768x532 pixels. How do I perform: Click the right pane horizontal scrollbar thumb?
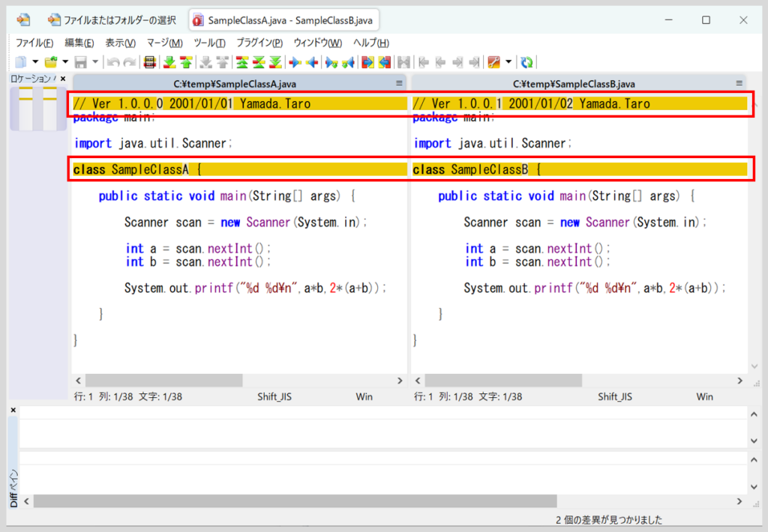point(503,381)
